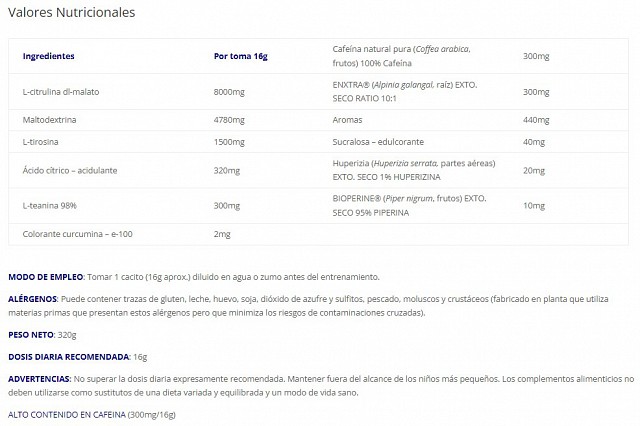Select the L-citrulina dl-malato row label
Screen dimensions: 640x426
(x=61, y=92)
